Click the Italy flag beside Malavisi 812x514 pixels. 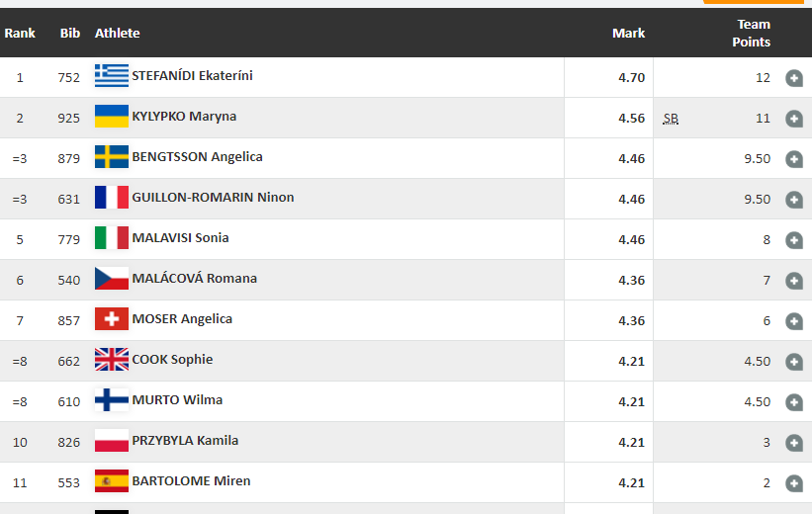point(112,238)
